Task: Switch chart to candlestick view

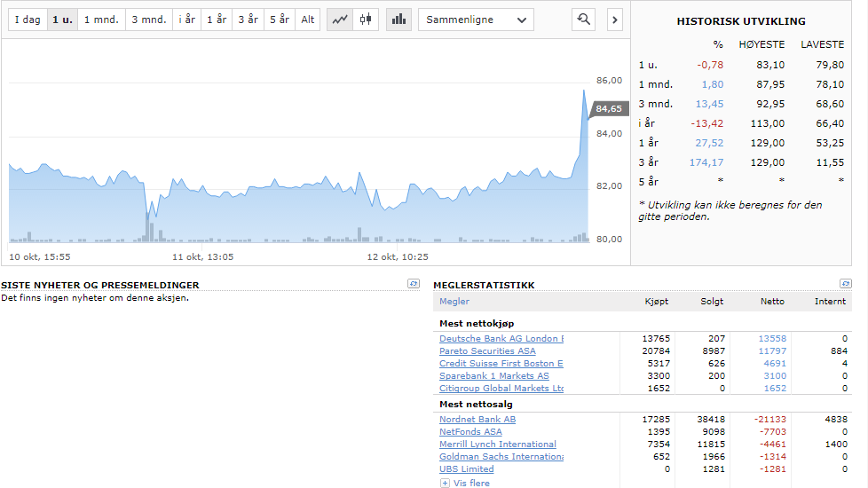Action: (366, 20)
